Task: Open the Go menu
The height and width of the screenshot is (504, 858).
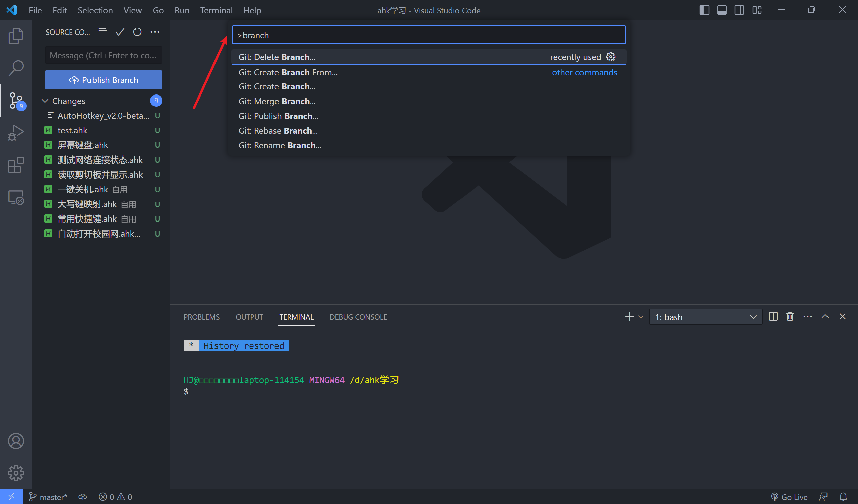Action: (x=158, y=10)
